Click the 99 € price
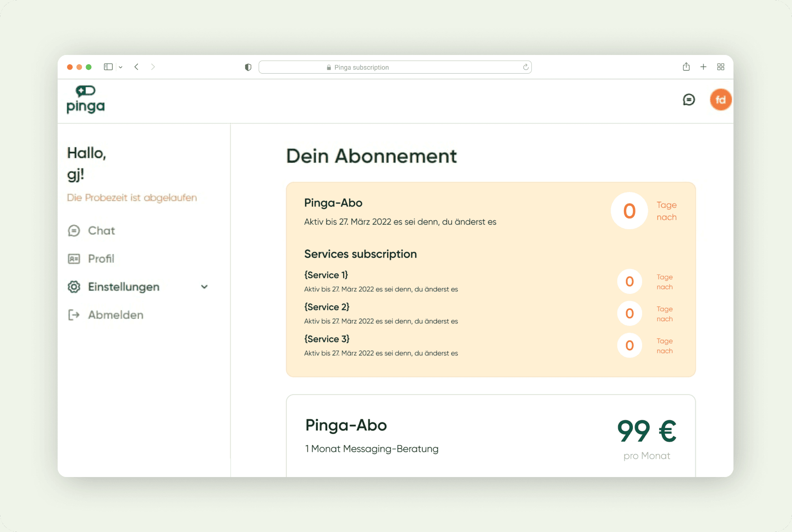This screenshot has width=792, height=532. (647, 431)
